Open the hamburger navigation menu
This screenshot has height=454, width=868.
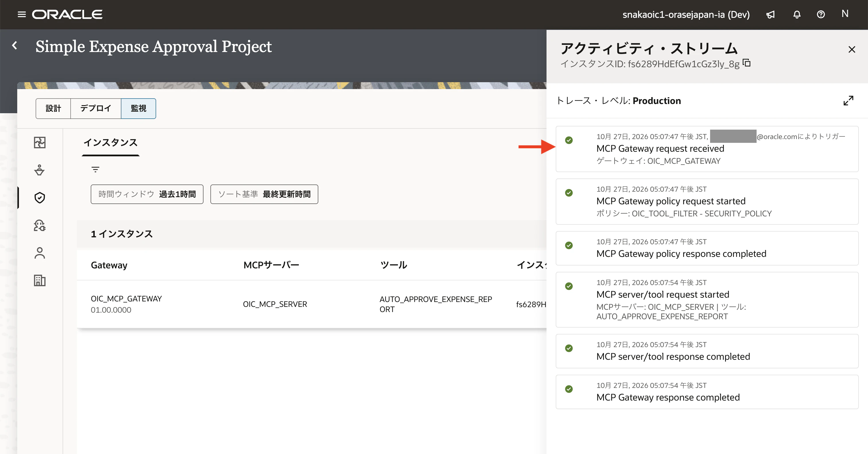pos(22,14)
